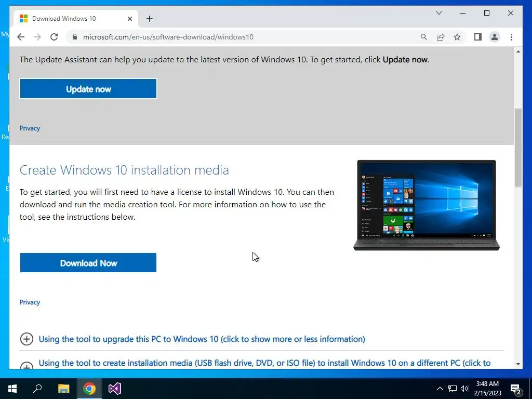532x399 pixels.
Task: Share this page icon
Action: [x=441, y=37]
